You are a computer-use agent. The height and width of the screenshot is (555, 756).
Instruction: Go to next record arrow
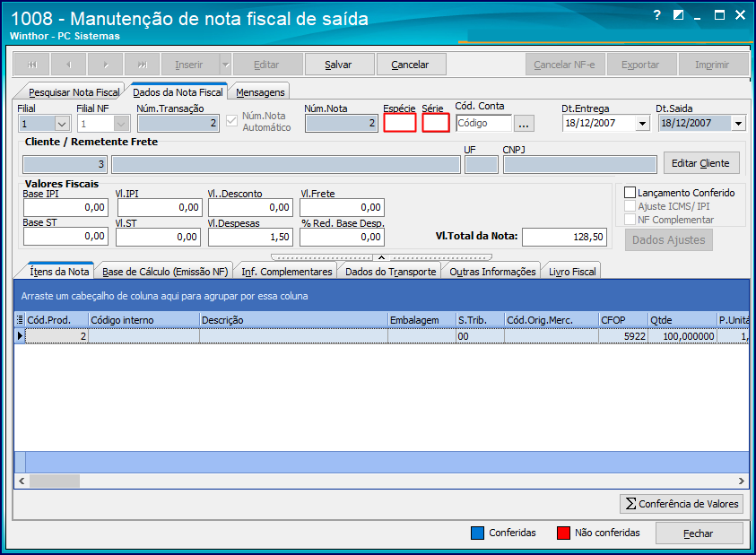(x=106, y=65)
